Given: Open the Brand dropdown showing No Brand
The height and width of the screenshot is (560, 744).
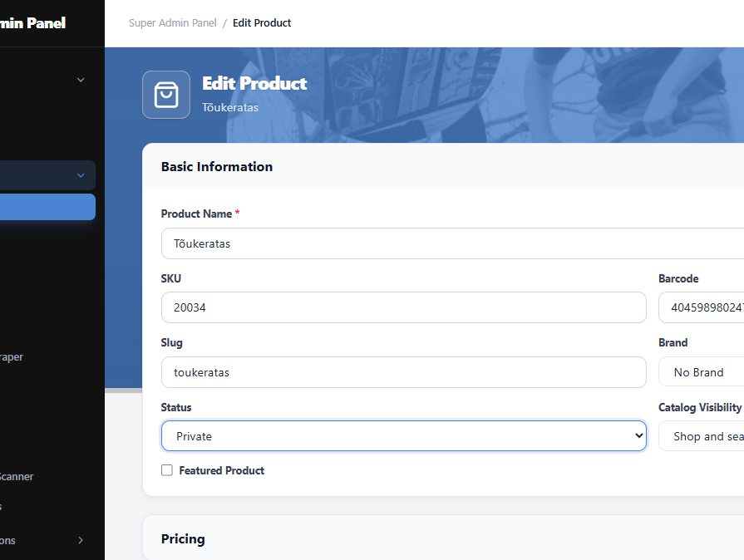Looking at the screenshot, I should (702, 372).
